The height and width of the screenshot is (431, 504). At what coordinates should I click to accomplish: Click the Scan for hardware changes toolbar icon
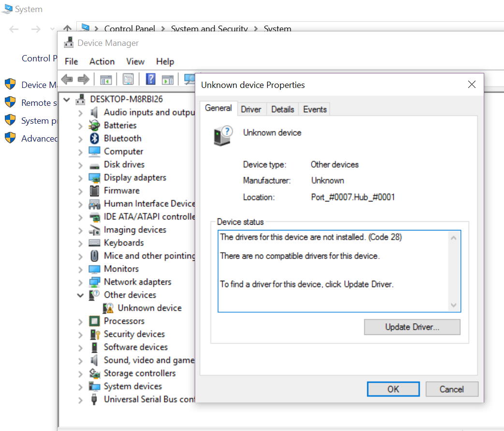click(x=189, y=79)
